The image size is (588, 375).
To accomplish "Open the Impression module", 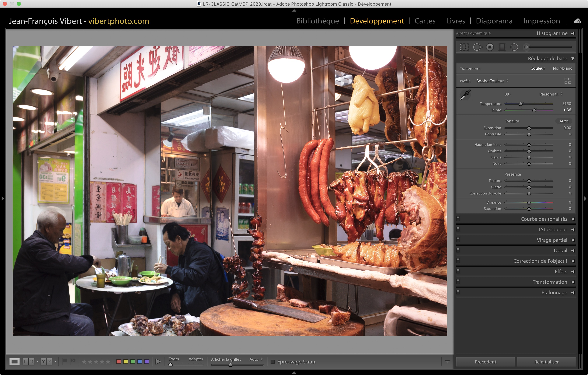I will point(541,21).
